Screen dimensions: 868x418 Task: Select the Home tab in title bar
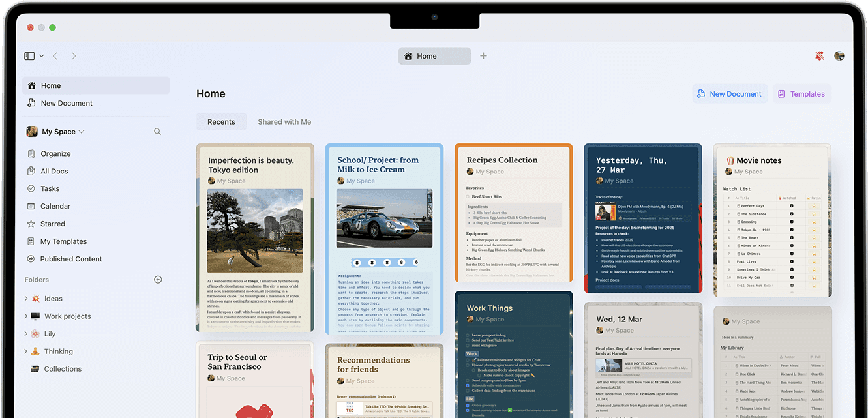coord(434,56)
